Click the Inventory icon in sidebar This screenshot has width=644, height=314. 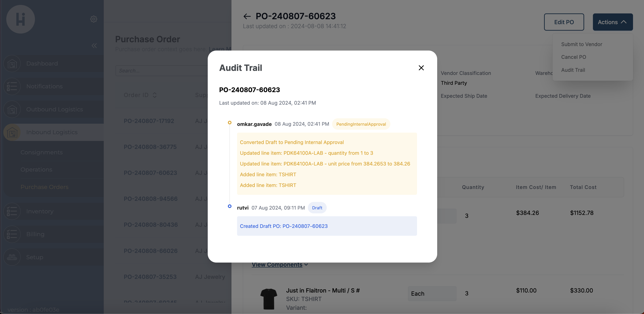tap(12, 211)
